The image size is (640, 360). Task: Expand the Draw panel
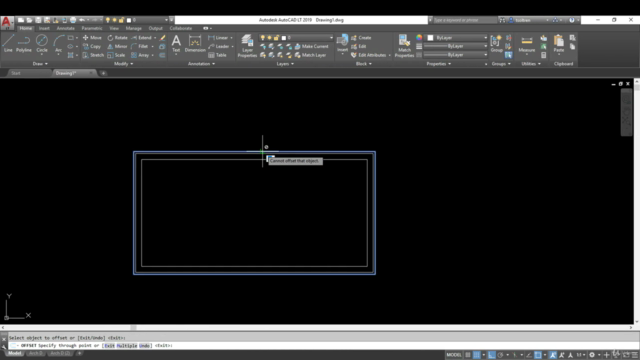pyautogui.click(x=40, y=64)
